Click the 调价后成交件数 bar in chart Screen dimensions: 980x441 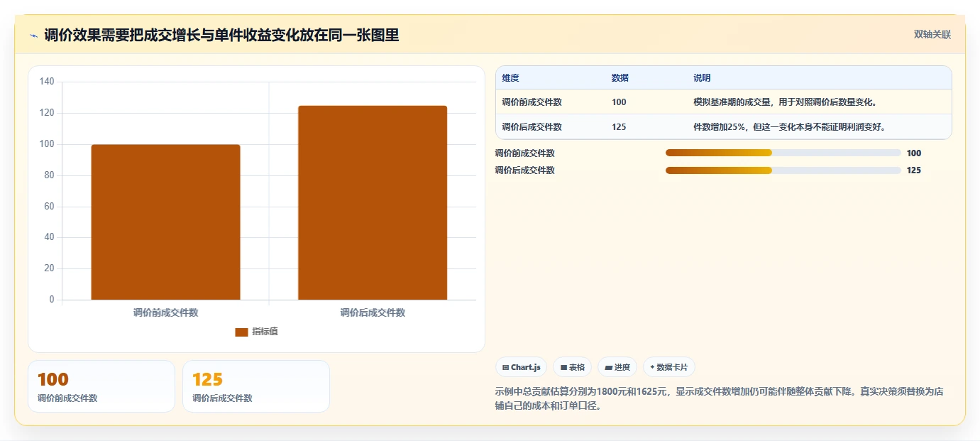click(373, 203)
